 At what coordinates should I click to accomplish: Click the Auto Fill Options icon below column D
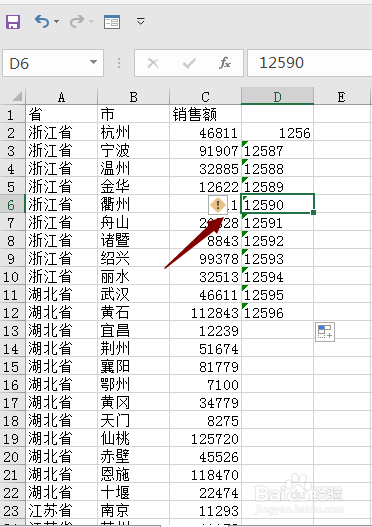coord(325,332)
